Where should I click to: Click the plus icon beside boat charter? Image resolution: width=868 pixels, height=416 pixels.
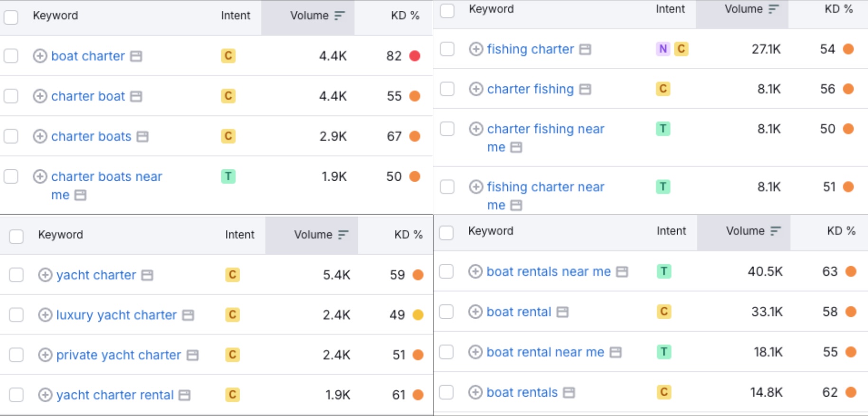coord(40,56)
